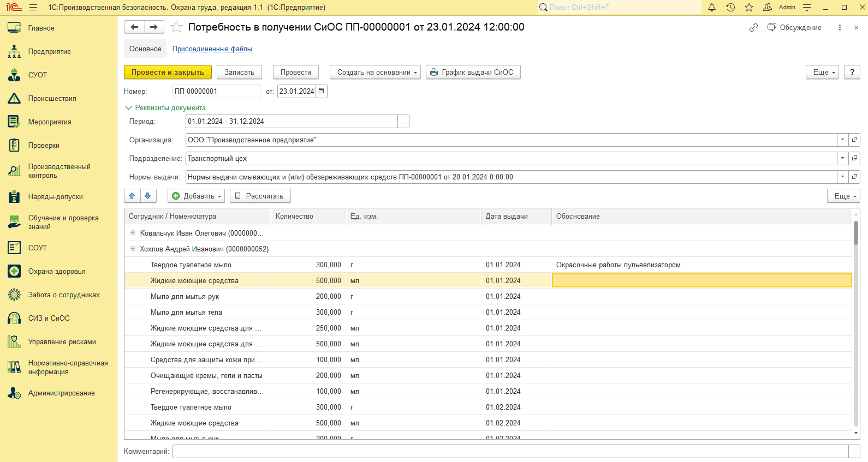Click the Записать button
This screenshot has height=462, width=868.
point(239,72)
